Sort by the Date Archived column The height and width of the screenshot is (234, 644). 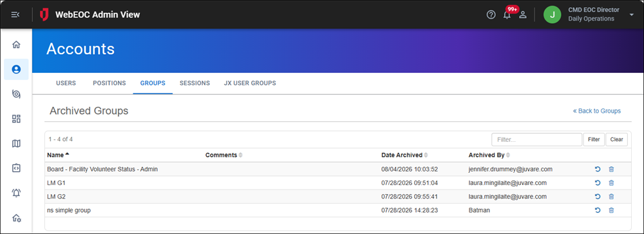tap(404, 155)
